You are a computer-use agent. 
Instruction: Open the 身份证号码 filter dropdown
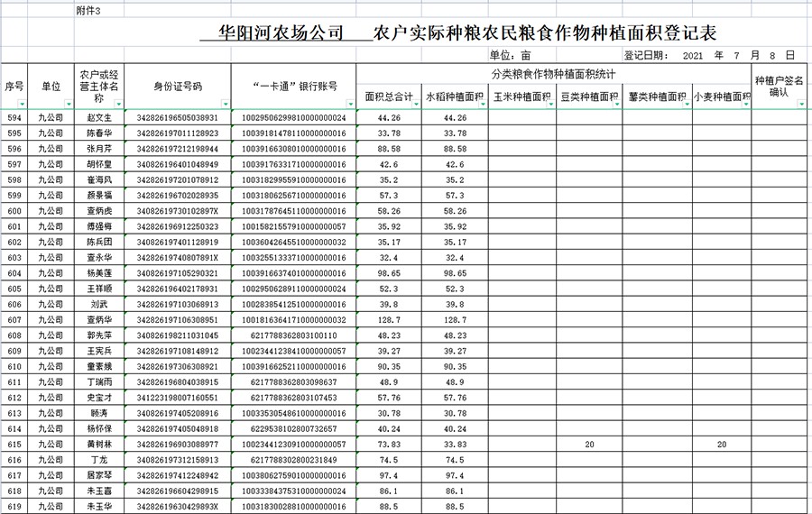click(x=225, y=105)
